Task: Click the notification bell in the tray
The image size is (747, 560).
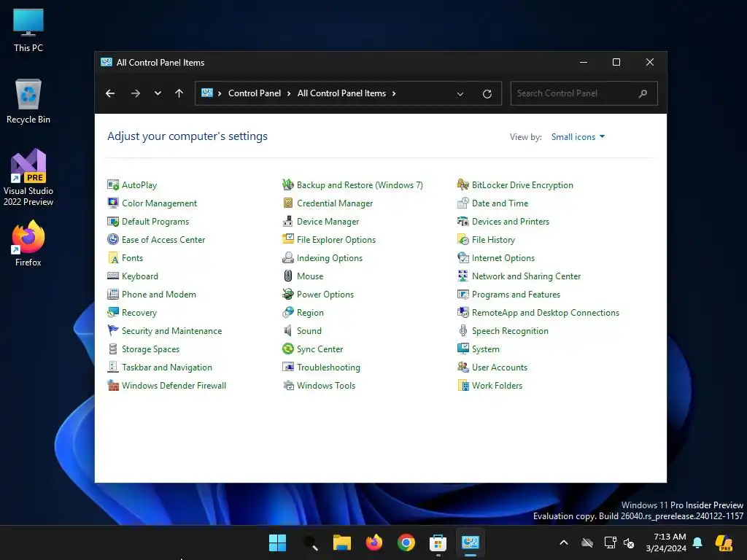Action: (x=697, y=542)
